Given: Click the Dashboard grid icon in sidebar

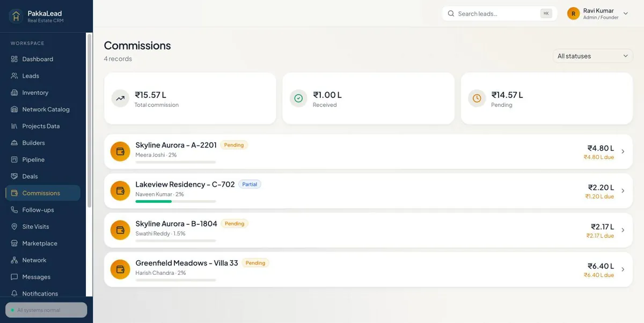Looking at the screenshot, I should tap(14, 59).
